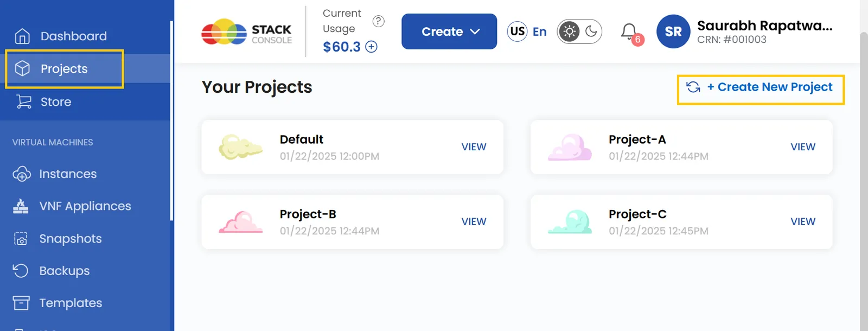Image resolution: width=868 pixels, height=331 pixels.
Task: Refresh the projects list icon
Action: tap(693, 87)
